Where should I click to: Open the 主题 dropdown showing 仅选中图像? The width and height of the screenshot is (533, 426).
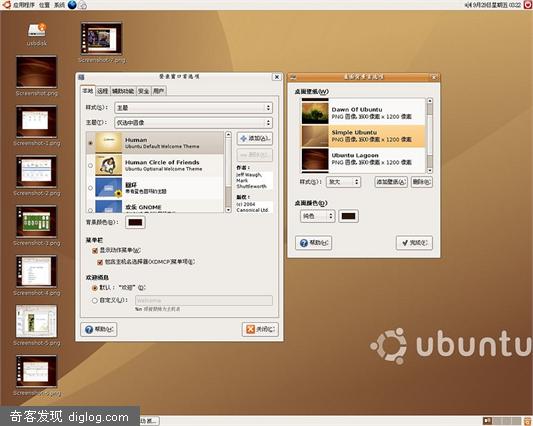[x=193, y=122]
